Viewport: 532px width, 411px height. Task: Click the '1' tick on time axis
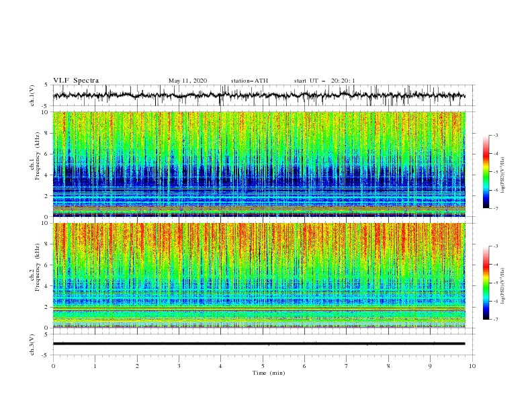tap(95, 366)
